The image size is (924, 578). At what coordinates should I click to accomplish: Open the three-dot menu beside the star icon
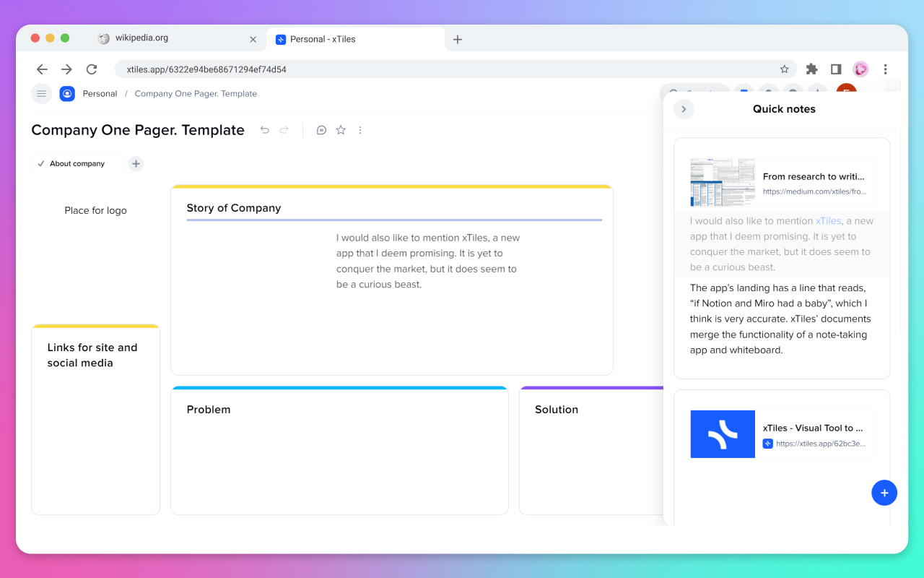tap(360, 130)
